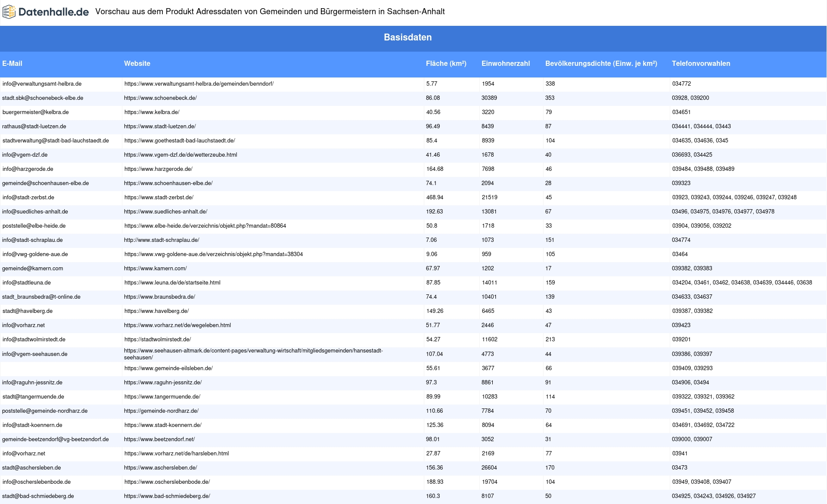Select density value 213
Viewport: 827px width, 504px height.
tap(550, 340)
